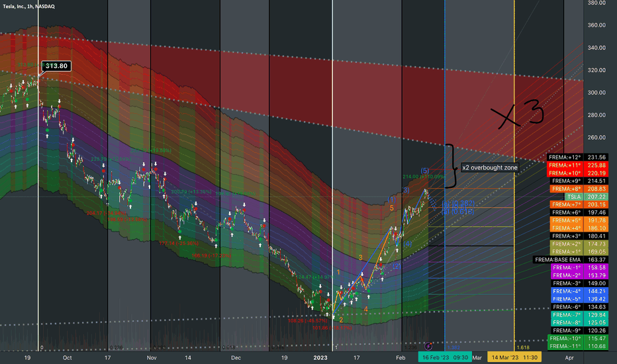Click the 260.00 price axis value
The height and width of the screenshot is (364, 617).
pos(596,138)
